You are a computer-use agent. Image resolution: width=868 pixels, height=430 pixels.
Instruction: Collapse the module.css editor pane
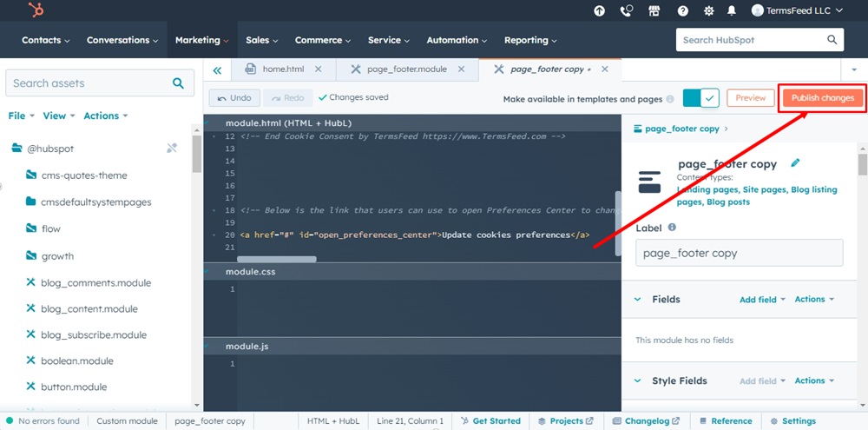[207, 272]
